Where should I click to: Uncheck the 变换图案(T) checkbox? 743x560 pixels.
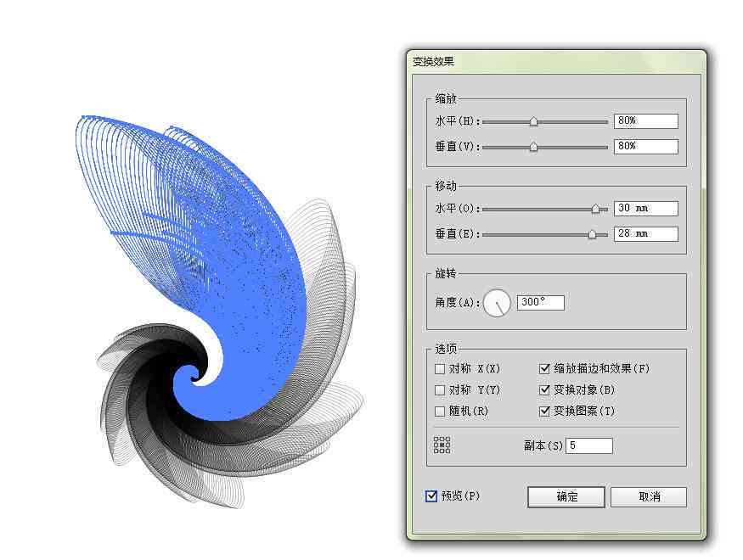click(x=544, y=411)
